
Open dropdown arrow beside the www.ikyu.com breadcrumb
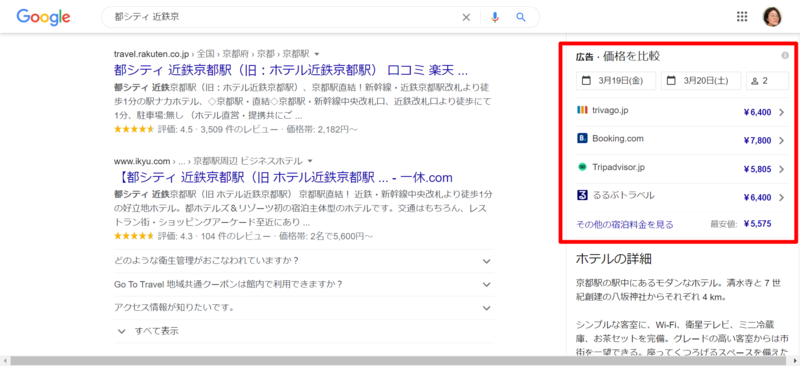click(310, 161)
